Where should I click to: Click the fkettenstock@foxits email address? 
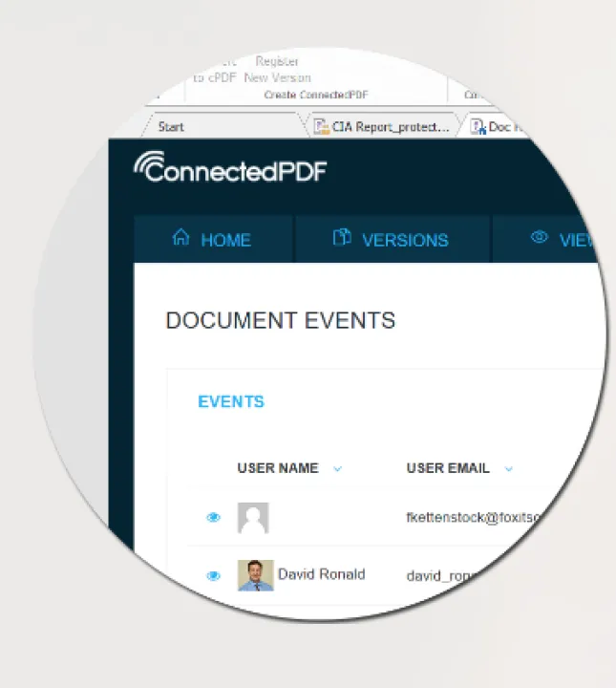tap(473, 518)
